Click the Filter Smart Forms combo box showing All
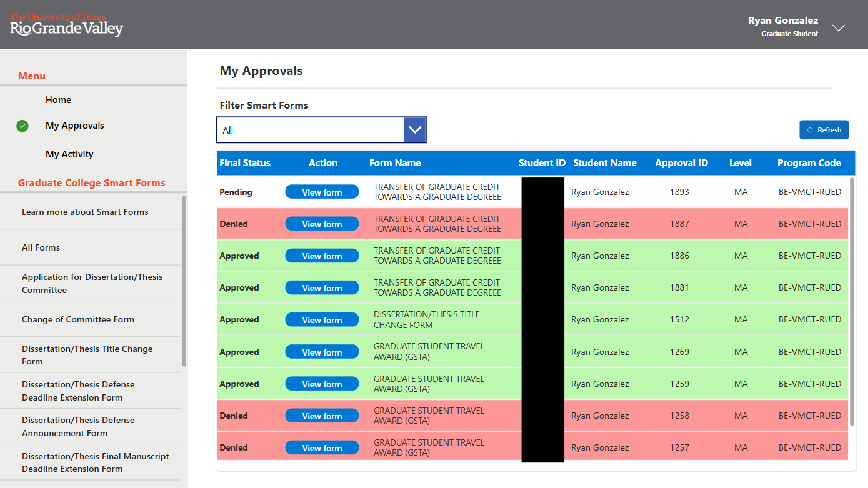The image size is (868, 488). point(311,130)
